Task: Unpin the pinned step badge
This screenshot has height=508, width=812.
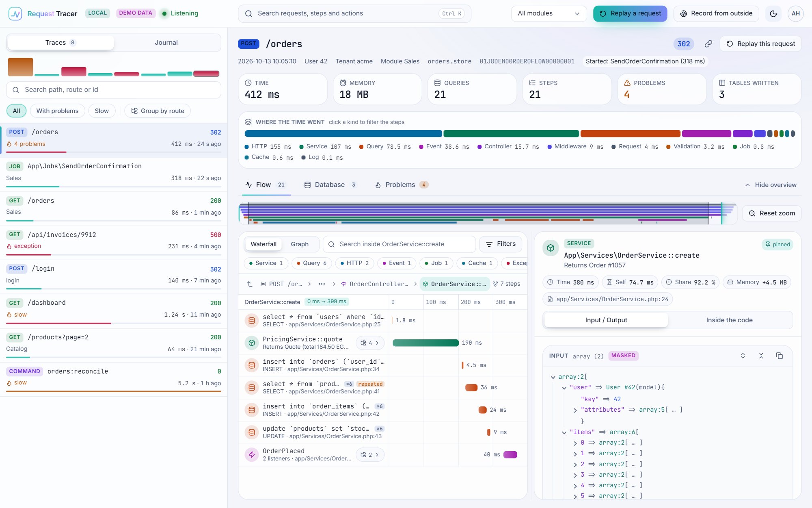Action: coord(777,245)
